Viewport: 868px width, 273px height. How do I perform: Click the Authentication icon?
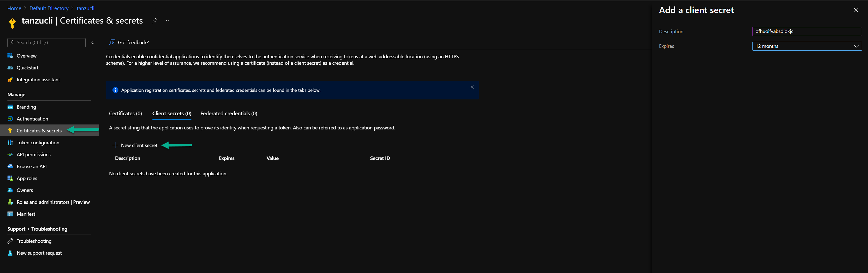click(10, 119)
